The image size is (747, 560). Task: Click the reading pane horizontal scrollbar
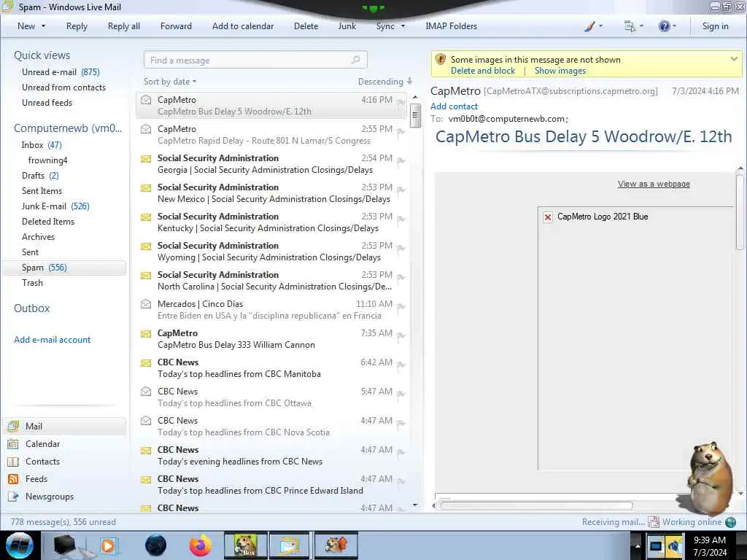(x=537, y=506)
